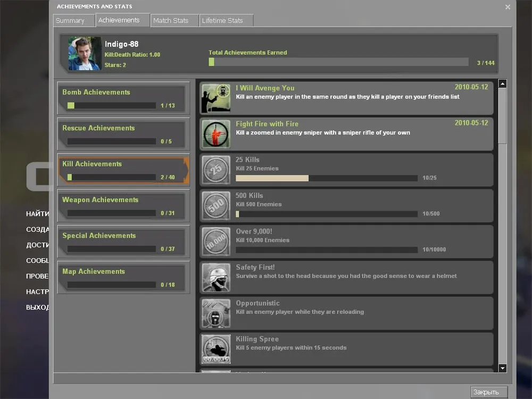Click the 10/25 progress value

point(429,178)
